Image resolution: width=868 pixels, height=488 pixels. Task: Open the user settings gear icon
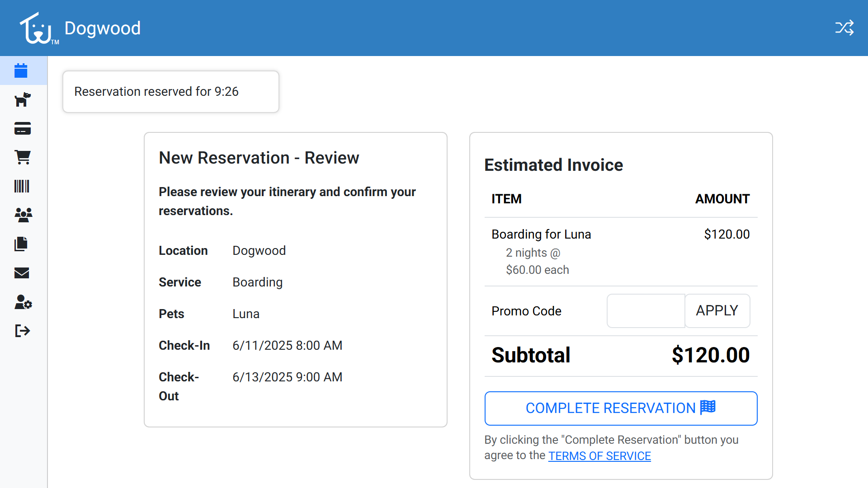pos(23,302)
